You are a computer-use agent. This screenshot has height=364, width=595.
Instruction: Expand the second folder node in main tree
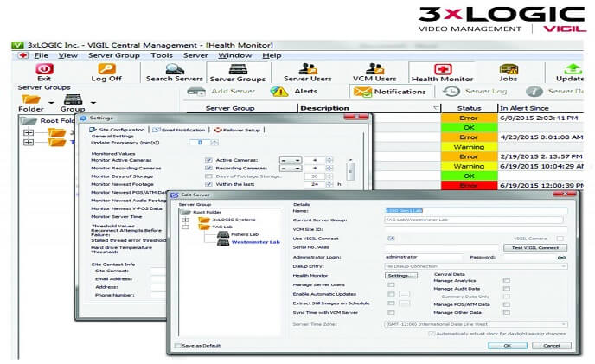point(29,143)
